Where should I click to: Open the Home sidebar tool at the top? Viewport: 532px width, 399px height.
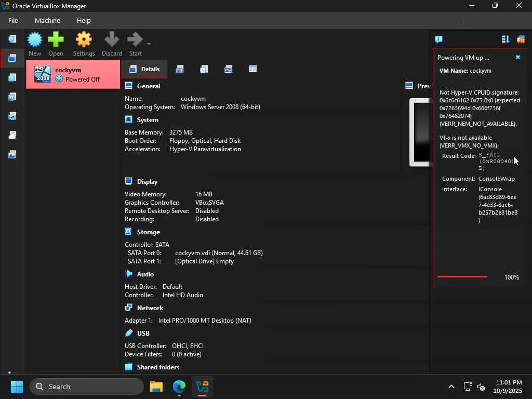pos(12,39)
